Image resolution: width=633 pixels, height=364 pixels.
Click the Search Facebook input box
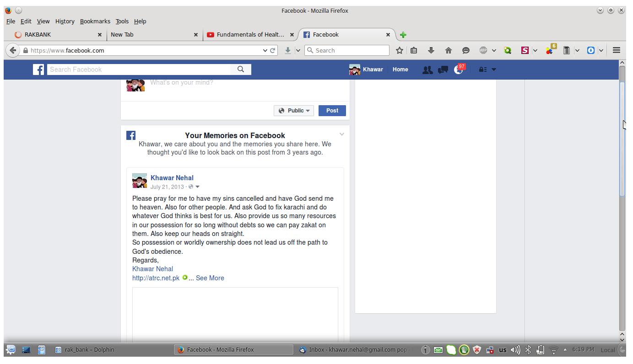139,70
